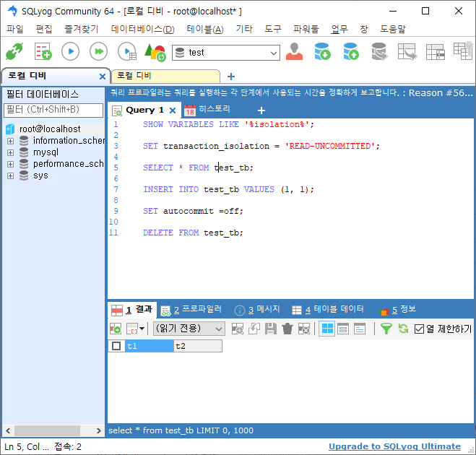
Task: Open the 편집 menu
Action: 44,29
